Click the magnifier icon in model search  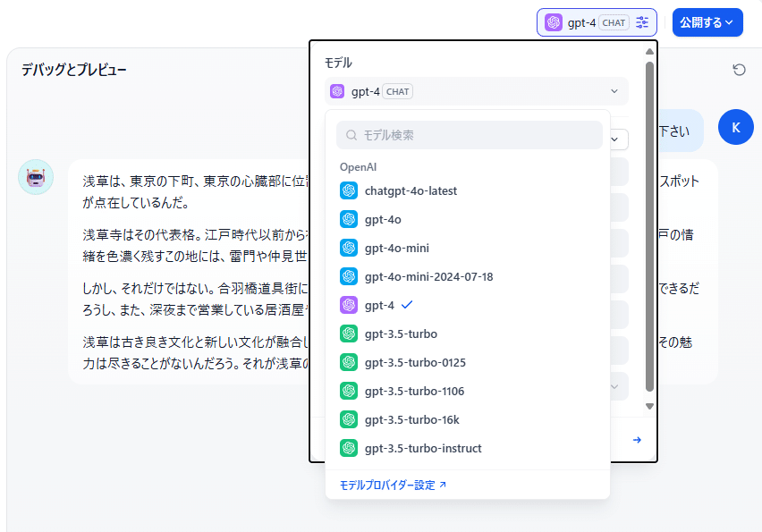[351, 135]
